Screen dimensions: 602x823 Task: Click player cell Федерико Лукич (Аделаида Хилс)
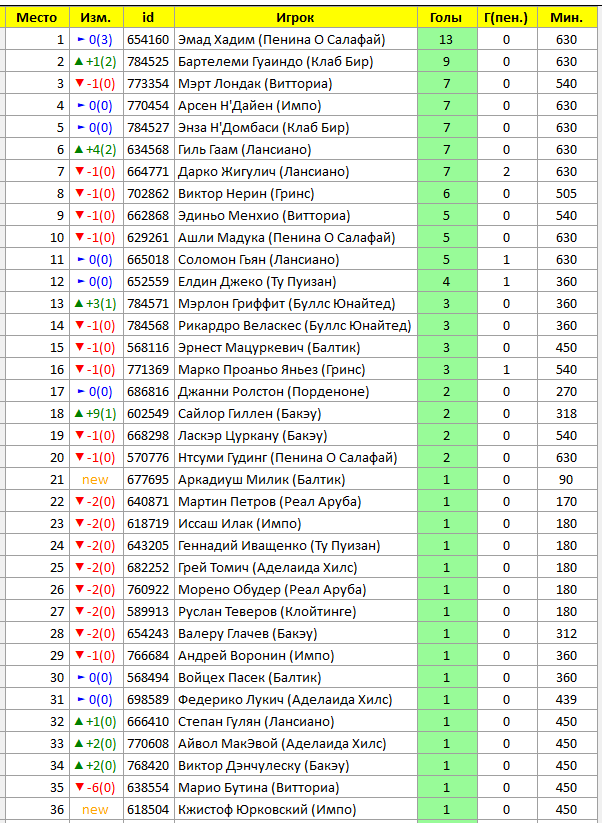click(295, 701)
